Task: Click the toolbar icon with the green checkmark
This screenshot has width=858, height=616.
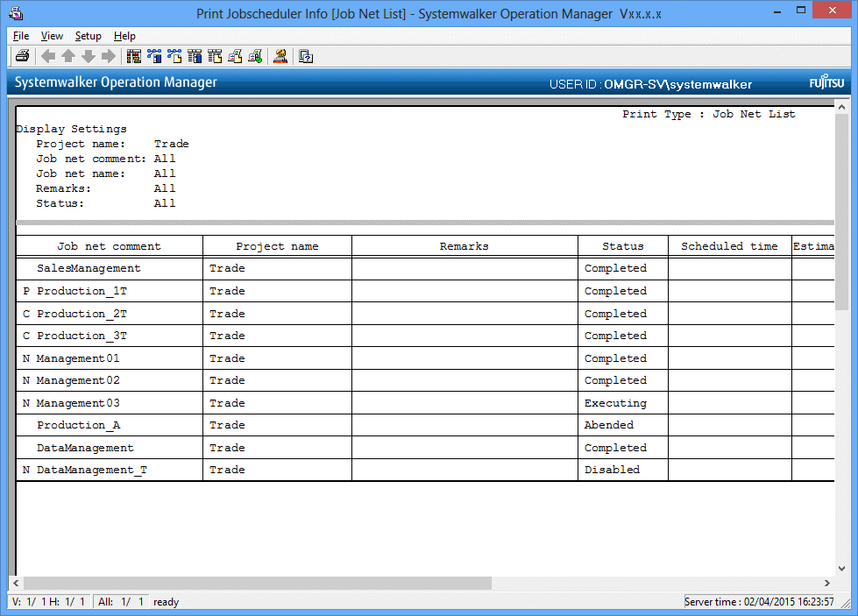Action: [x=255, y=57]
